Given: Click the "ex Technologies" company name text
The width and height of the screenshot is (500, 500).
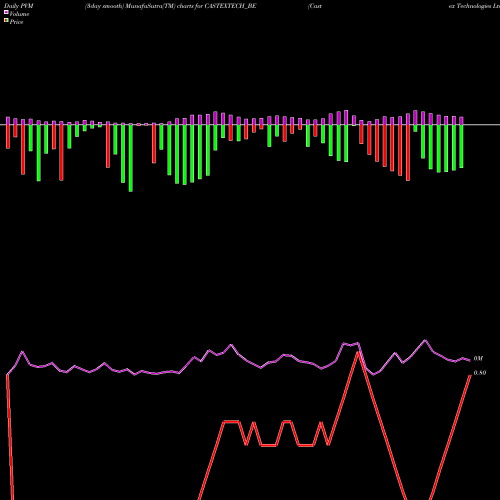Looking at the screenshot, I should 469,6.
